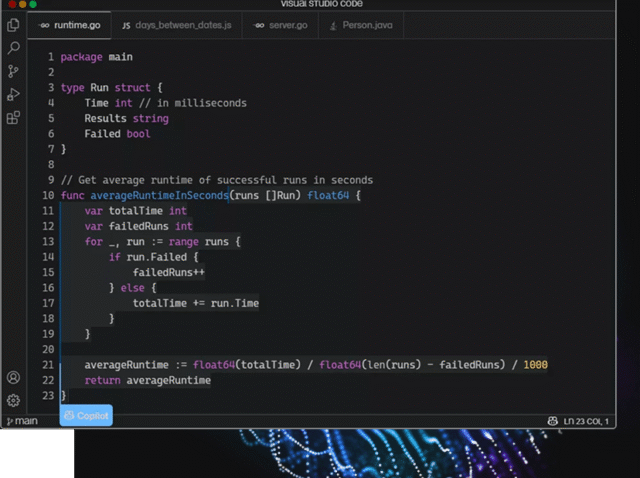Image resolution: width=640 pixels, height=478 pixels.
Task: Click the blue Copilot tooltip label
Action: [86, 416]
